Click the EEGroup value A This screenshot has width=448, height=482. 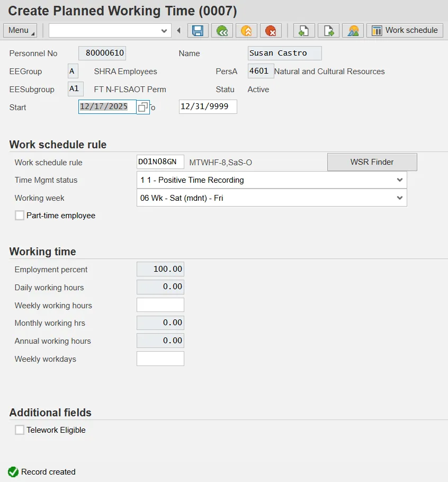point(73,71)
